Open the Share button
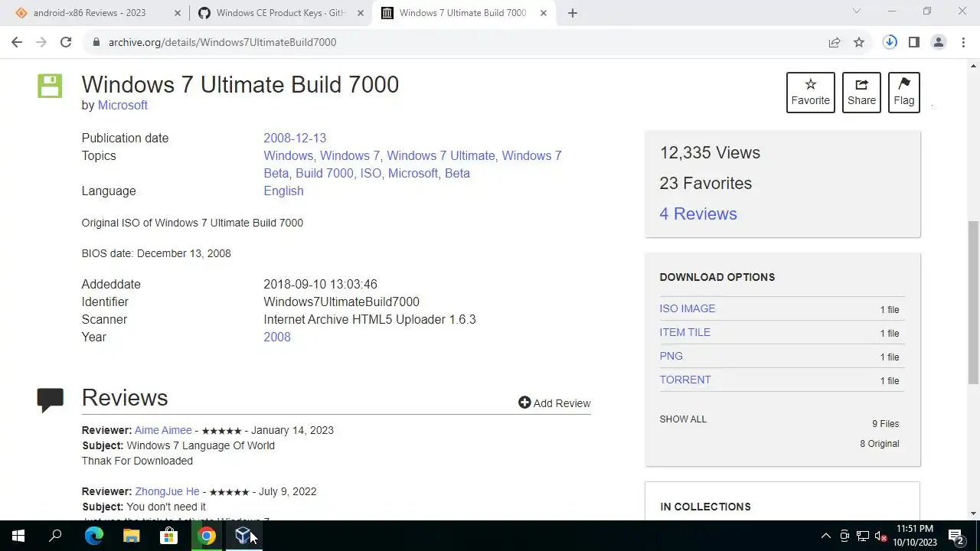980x551 pixels. [861, 93]
